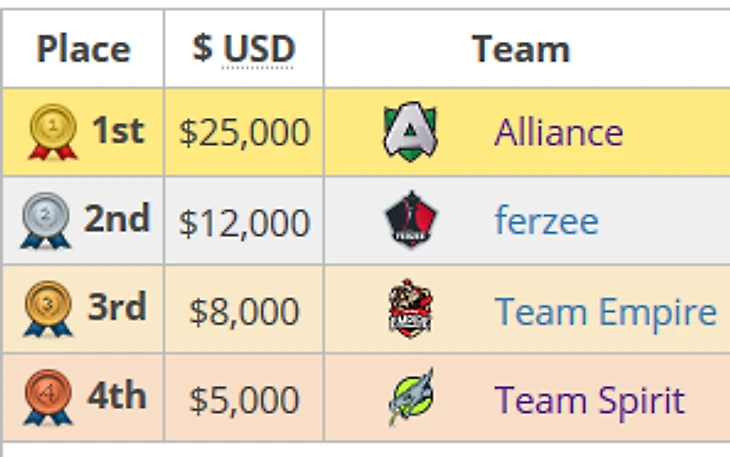The height and width of the screenshot is (457, 730).
Task: Click the 1st place text
Action: [x=118, y=131]
